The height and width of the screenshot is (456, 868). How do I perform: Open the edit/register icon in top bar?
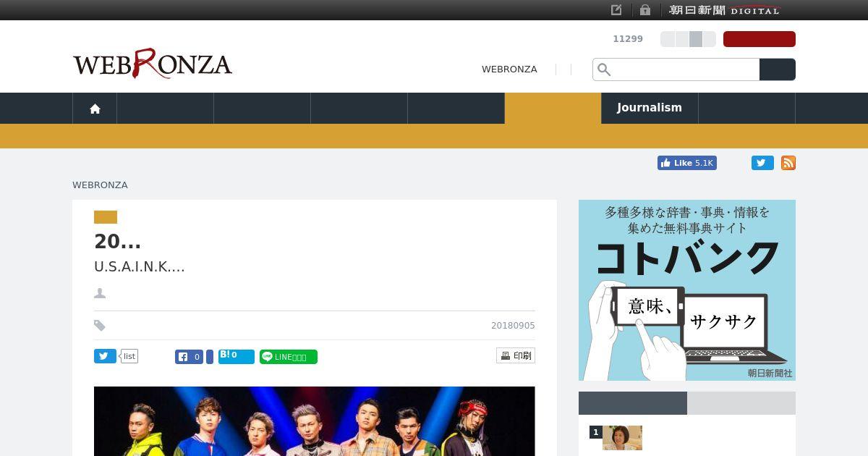[x=616, y=10]
